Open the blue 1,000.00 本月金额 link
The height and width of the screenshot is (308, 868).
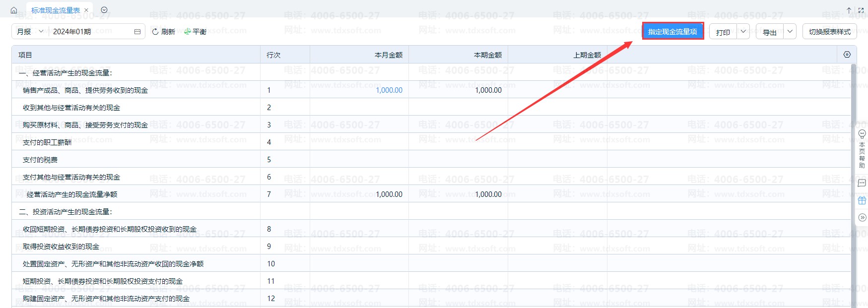click(389, 90)
